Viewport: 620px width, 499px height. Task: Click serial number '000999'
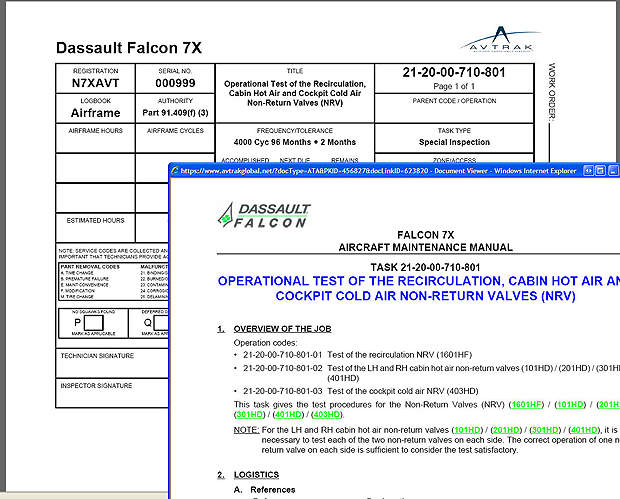point(175,83)
